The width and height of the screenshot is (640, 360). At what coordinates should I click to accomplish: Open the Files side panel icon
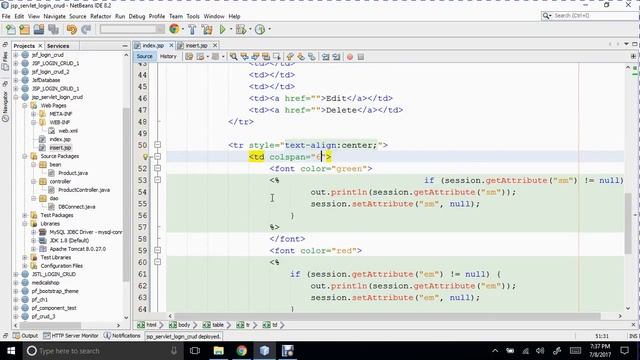[5, 56]
